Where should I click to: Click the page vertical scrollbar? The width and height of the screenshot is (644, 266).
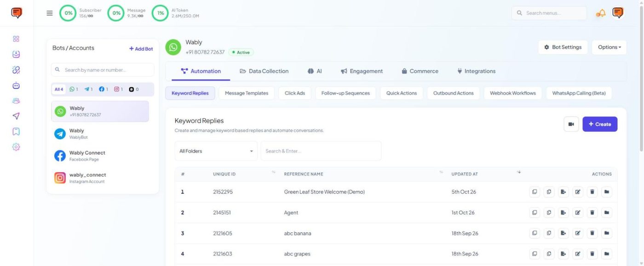641,78
